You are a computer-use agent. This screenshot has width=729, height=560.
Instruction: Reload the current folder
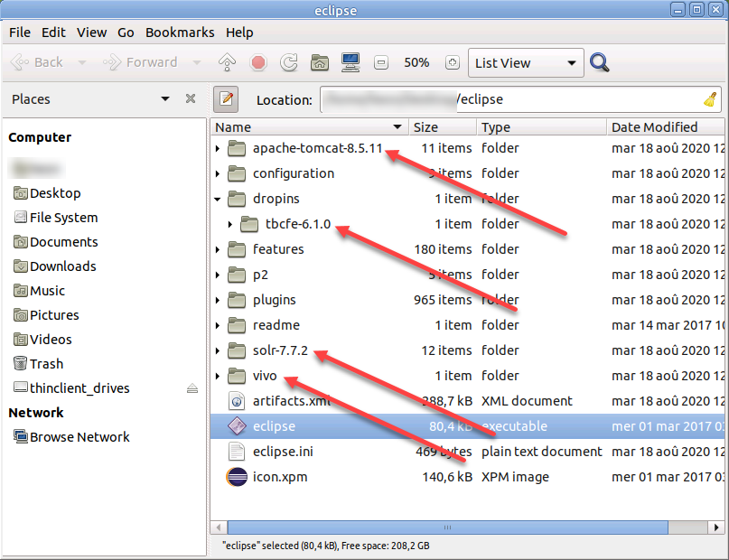click(x=289, y=62)
